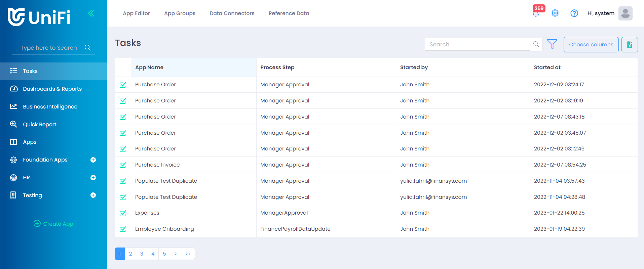Click the Hi, system greeting text
The width and height of the screenshot is (644, 269).
click(x=601, y=13)
